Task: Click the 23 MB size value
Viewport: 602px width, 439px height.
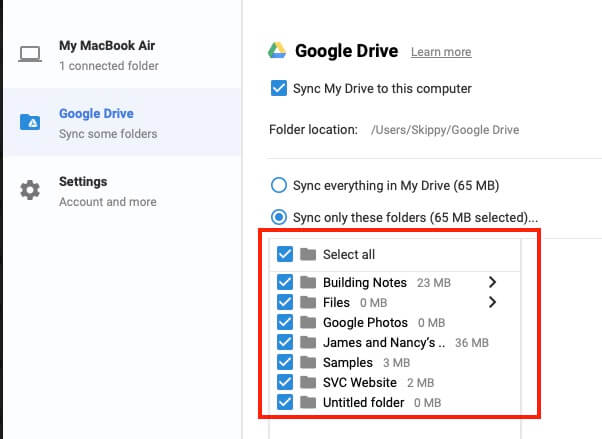Action: tap(434, 283)
